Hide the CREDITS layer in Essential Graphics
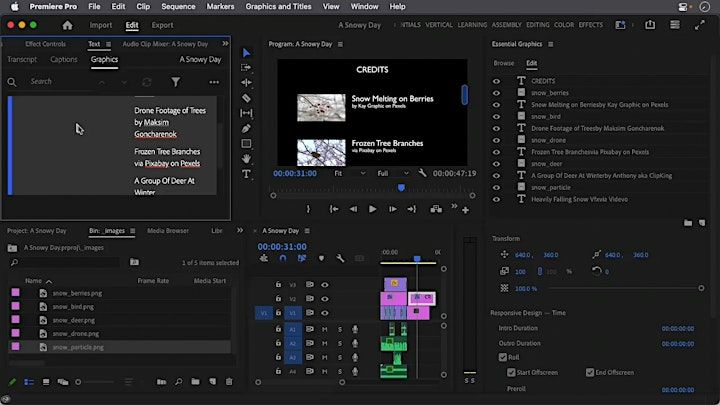 pyautogui.click(x=497, y=81)
